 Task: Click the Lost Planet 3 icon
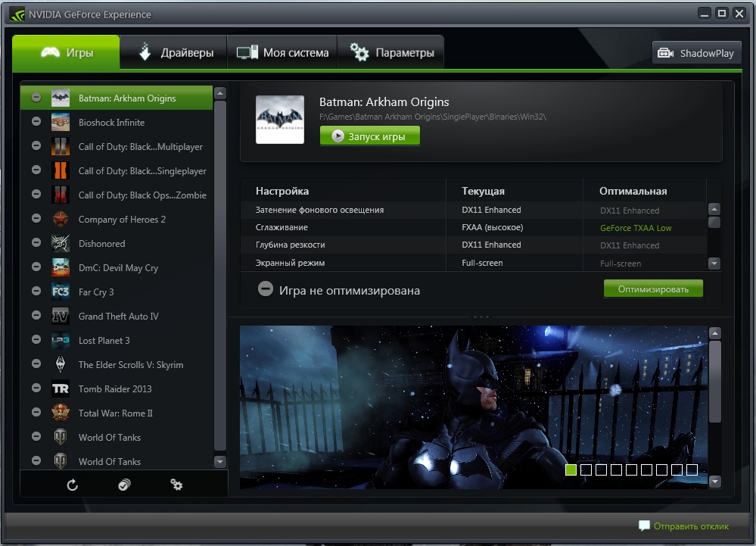point(61,340)
